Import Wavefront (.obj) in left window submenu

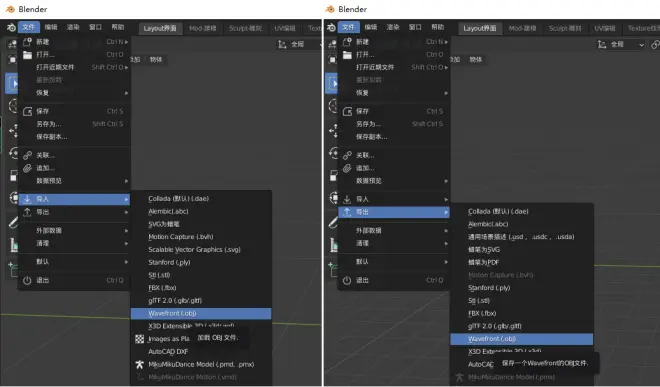[x=201, y=313]
